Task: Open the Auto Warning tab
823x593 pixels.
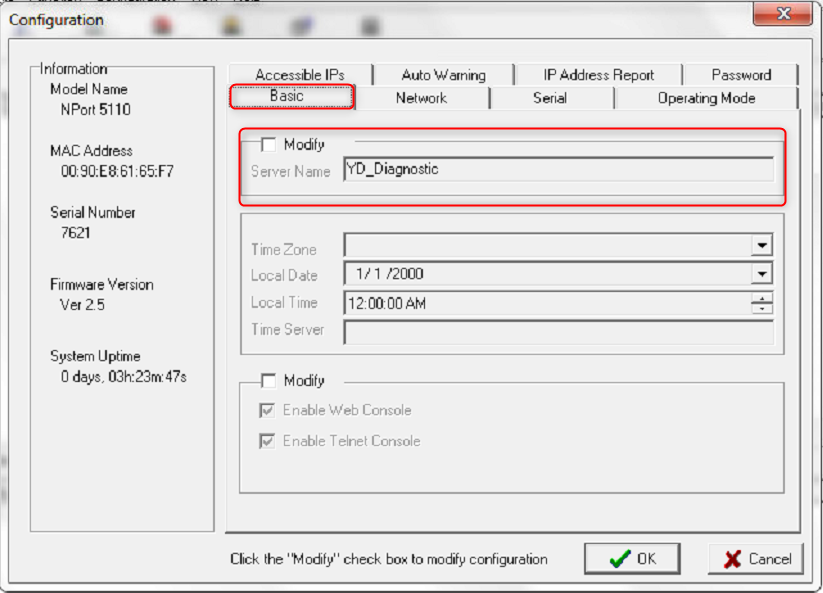Action: (x=443, y=75)
